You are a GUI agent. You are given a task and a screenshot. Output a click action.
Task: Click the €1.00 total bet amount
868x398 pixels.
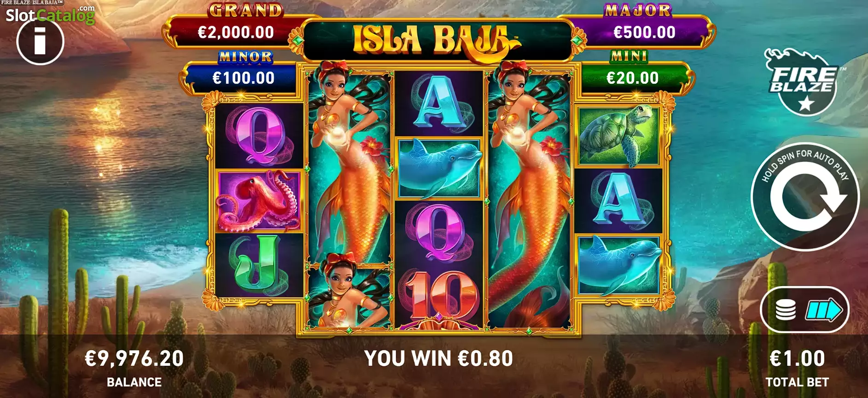[x=797, y=358]
